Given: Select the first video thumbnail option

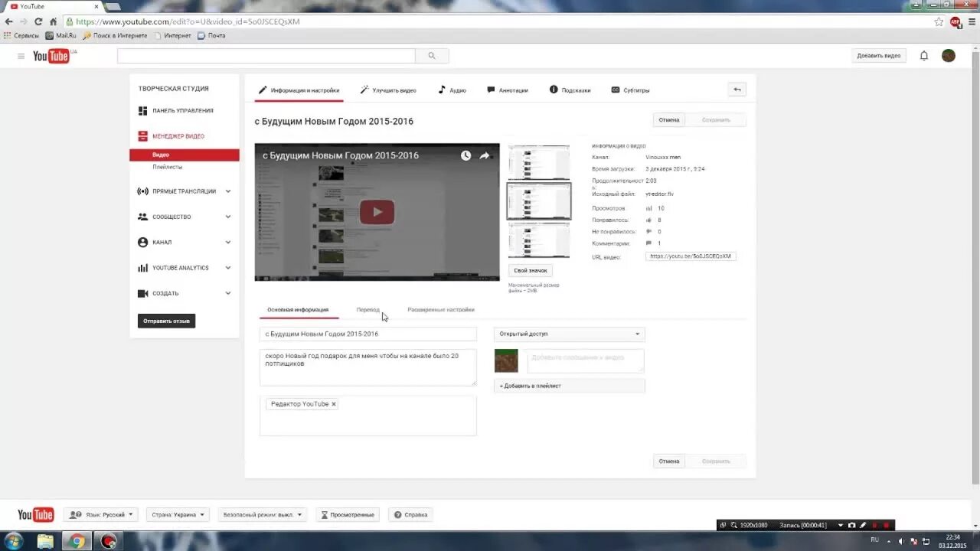Looking at the screenshot, I should [539, 162].
